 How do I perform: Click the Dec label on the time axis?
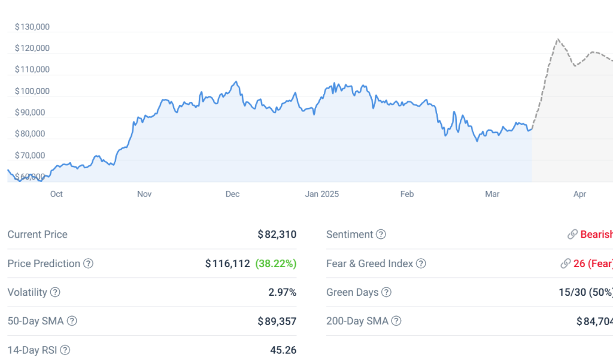(232, 194)
